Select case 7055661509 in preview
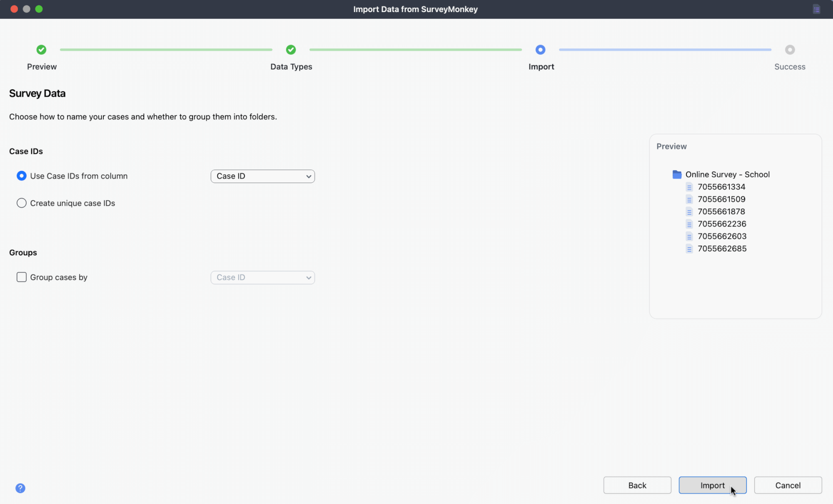Viewport: 833px width, 504px height. [721, 200]
